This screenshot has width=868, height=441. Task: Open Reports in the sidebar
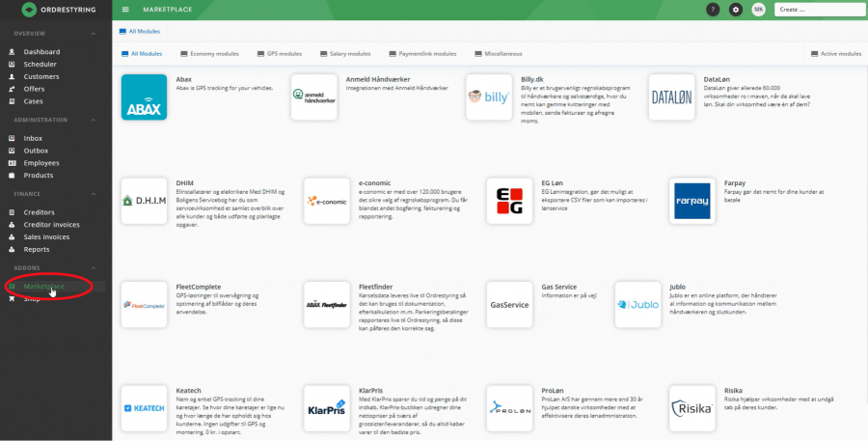(x=37, y=249)
